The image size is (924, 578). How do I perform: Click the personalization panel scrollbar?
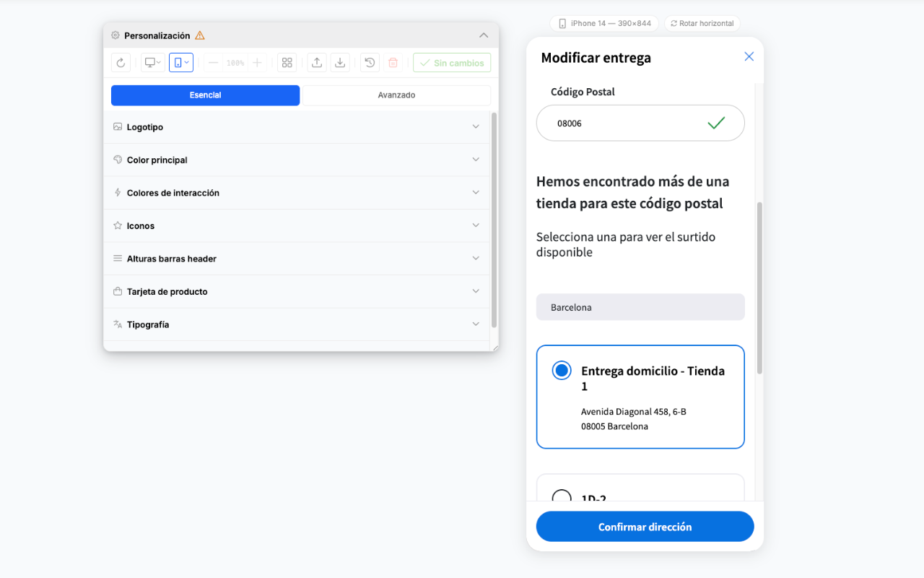(x=494, y=220)
